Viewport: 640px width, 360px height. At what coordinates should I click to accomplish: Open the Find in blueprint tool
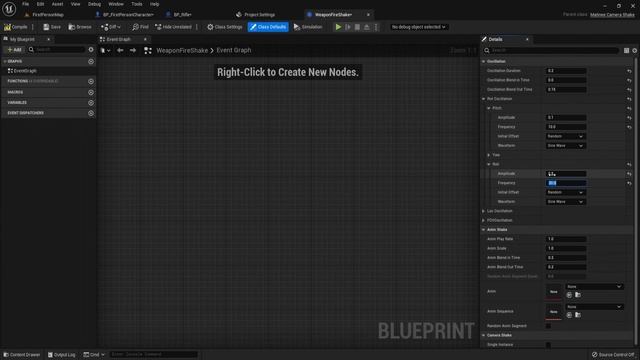[x=140, y=27]
